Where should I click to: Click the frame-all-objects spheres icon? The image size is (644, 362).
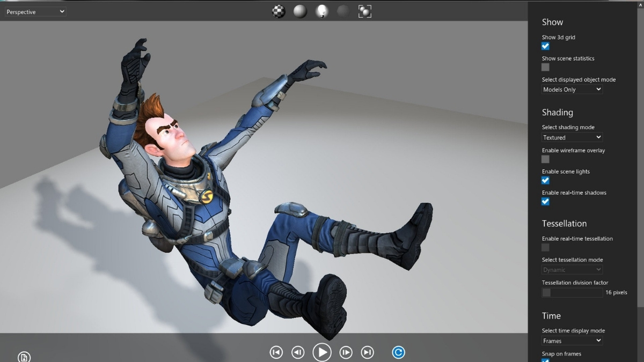pos(364,11)
